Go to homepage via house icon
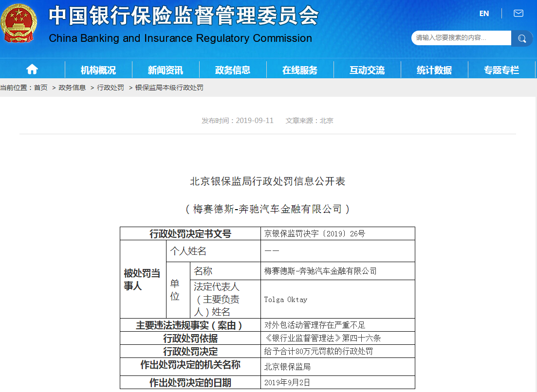Screen dimensions: 537x392 click(x=32, y=70)
